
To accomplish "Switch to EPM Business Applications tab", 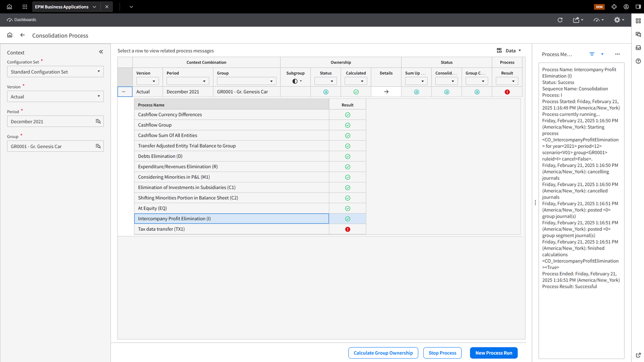I will [62, 7].
